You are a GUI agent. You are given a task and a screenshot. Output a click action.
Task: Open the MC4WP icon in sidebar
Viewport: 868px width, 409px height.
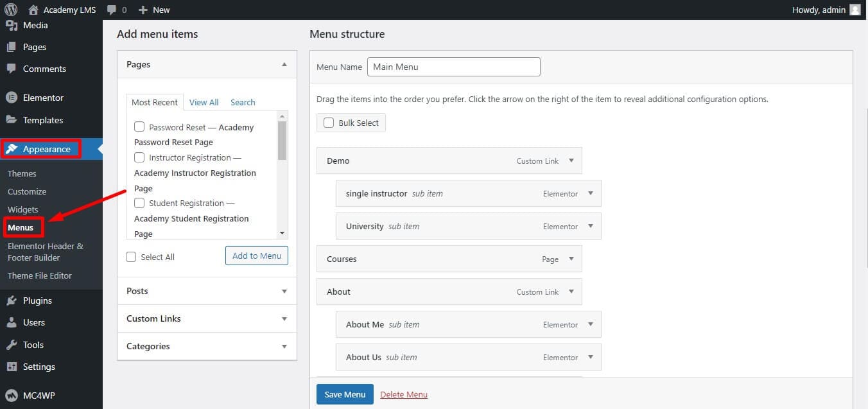pyautogui.click(x=11, y=396)
